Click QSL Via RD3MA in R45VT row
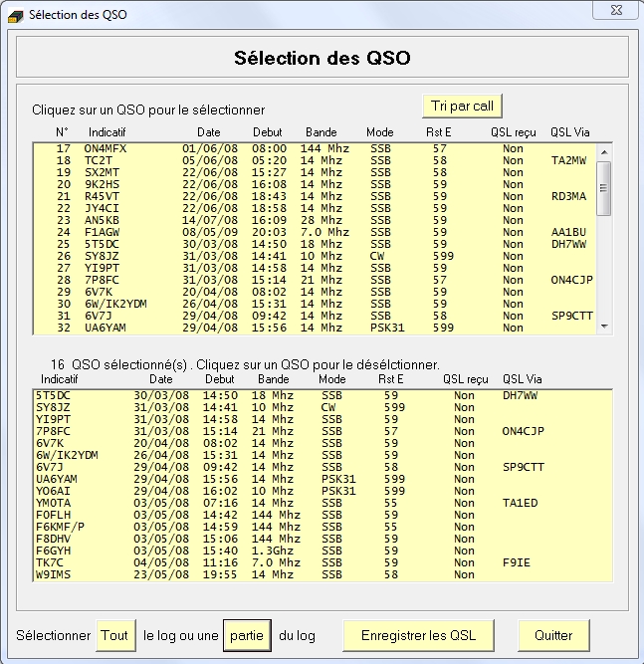Image resolution: width=644 pixels, height=664 pixels. (x=568, y=196)
